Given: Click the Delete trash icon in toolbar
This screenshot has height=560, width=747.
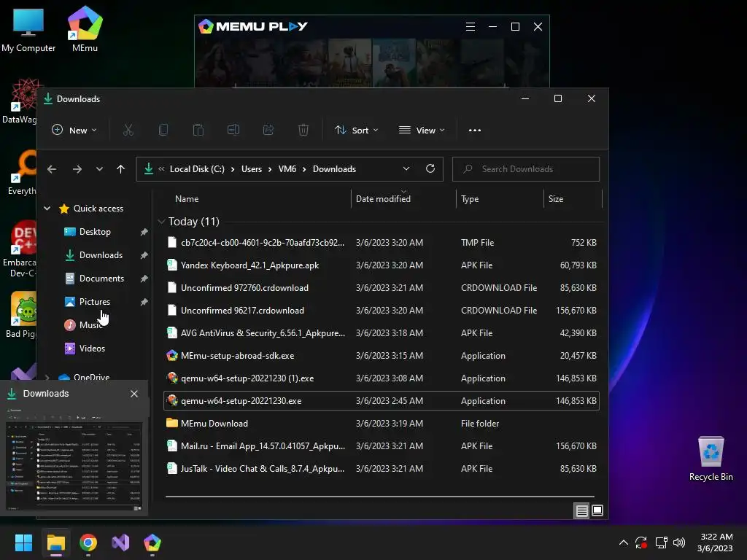Looking at the screenshot, I should click(x=303, y=130).
